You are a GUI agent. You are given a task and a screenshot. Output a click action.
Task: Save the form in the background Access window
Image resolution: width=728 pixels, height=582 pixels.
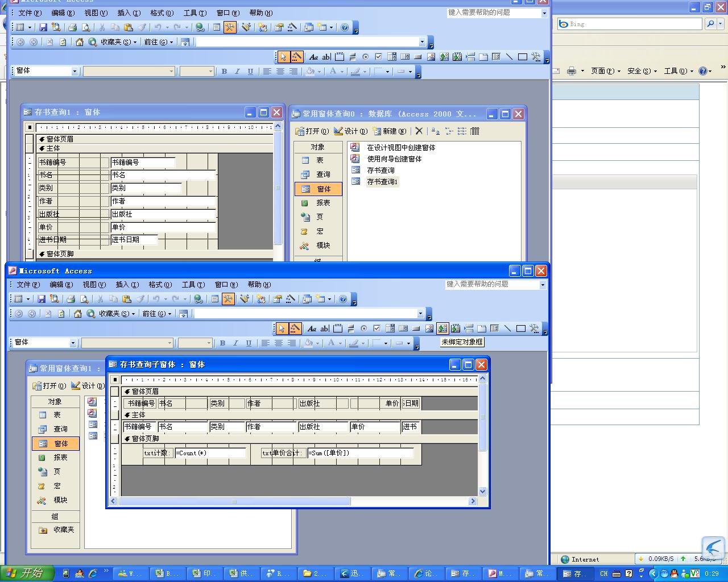[x=43, y=27]
